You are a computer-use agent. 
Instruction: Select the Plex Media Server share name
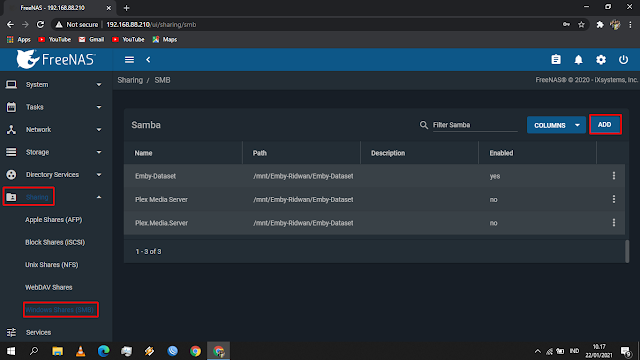click(161, 200)
